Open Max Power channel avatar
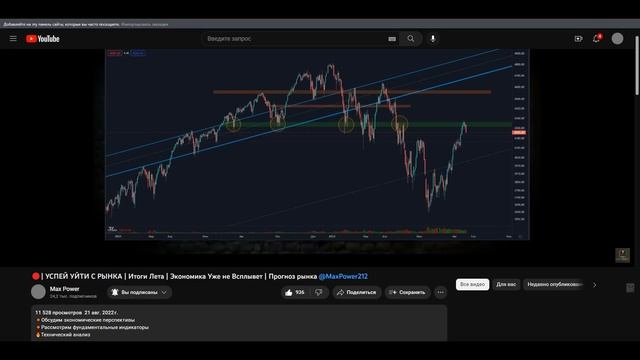Image resolution: width=640 pixels, height=360 pixels. coord(38,292)
